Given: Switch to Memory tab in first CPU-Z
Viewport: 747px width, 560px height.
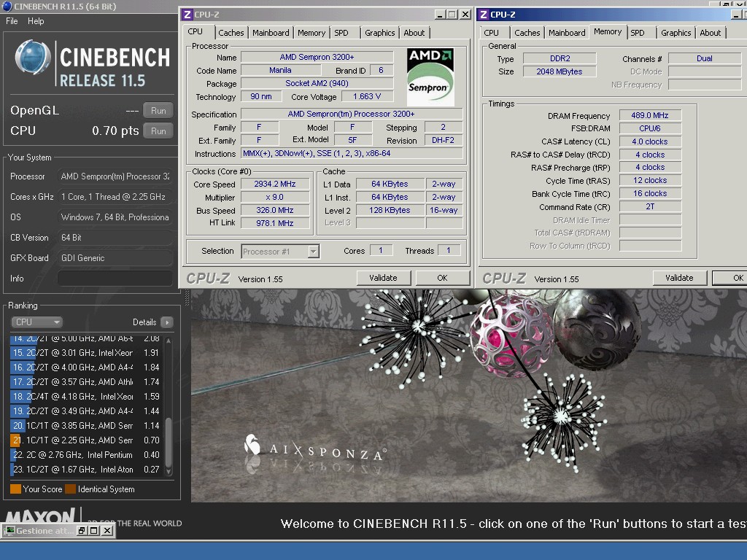Looking at the screenshot, I should [311, 33].
